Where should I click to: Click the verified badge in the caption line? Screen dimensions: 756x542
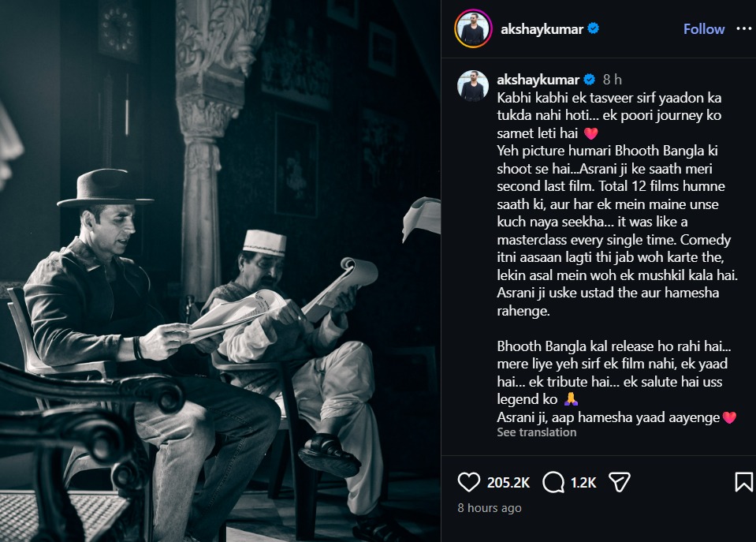tap(589, 79)
